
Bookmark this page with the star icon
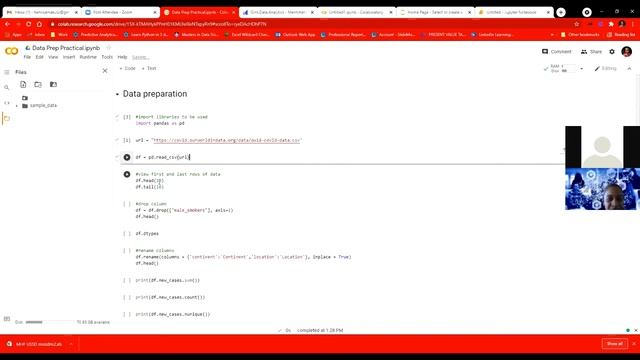[576, 24]
